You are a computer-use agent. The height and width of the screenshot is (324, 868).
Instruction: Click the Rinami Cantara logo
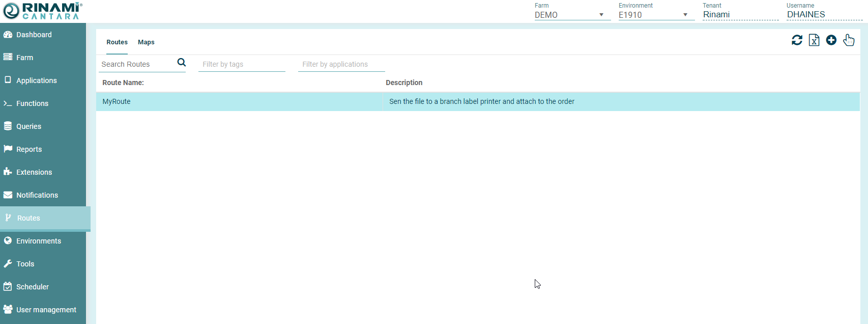(43, 11)
